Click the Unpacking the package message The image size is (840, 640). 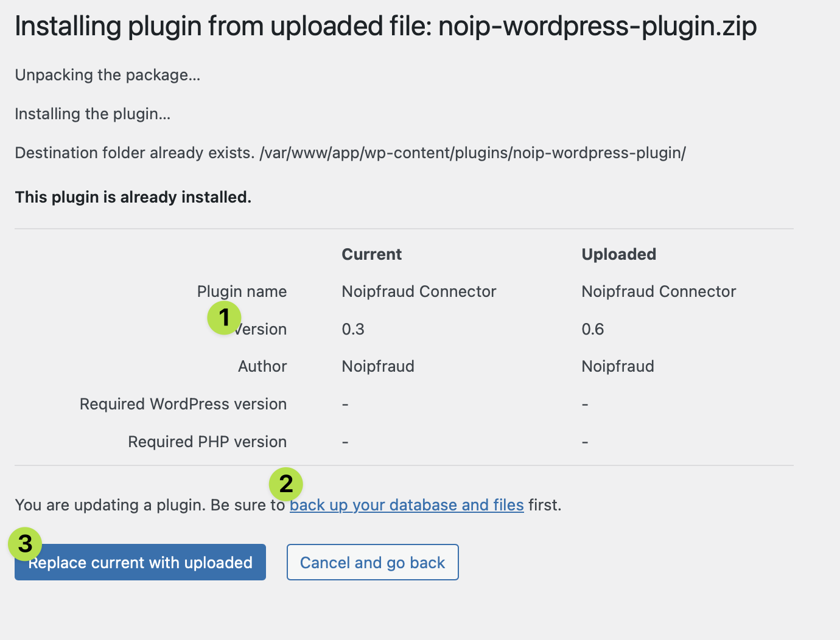point(108,75)
